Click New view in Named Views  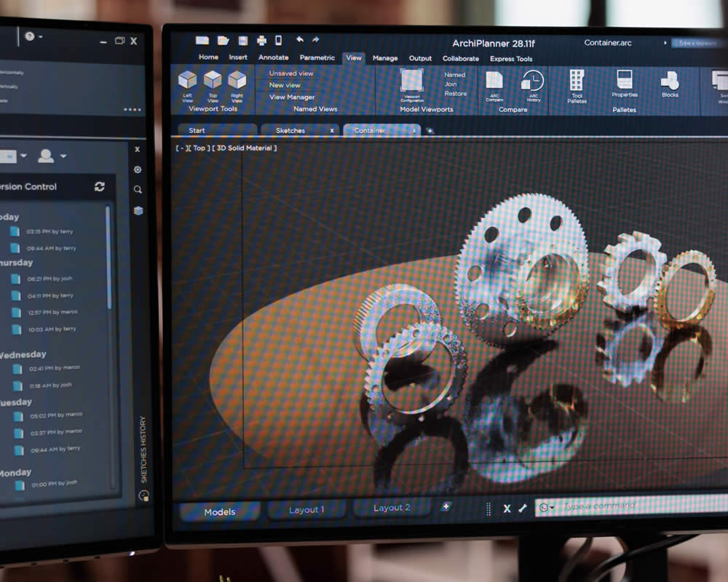285,85
